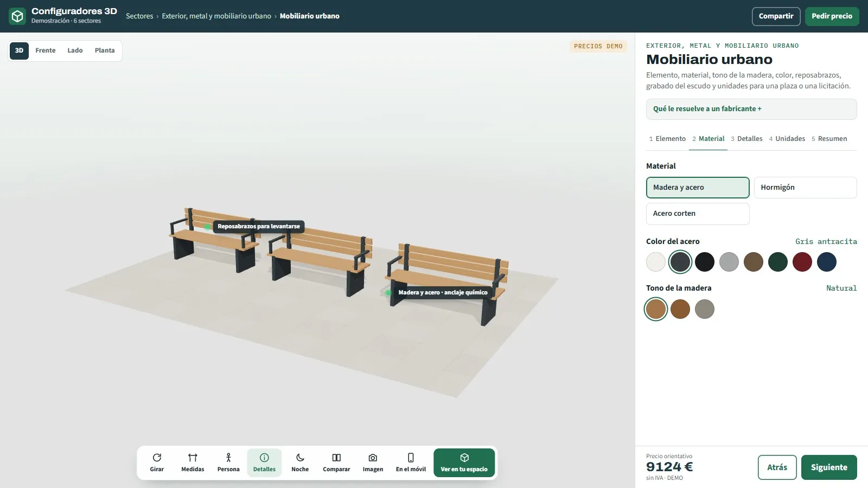Select the navy blue steel swatch
The width and height of the screenshot is (868, 488).
[x=827, y=262]
